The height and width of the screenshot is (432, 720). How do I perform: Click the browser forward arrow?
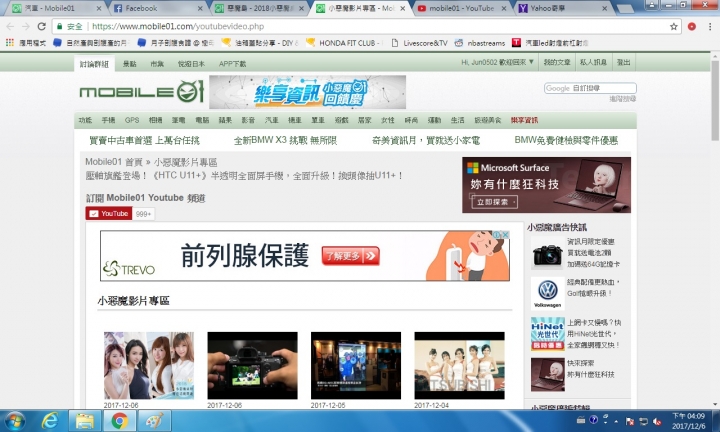click(25, 27)
